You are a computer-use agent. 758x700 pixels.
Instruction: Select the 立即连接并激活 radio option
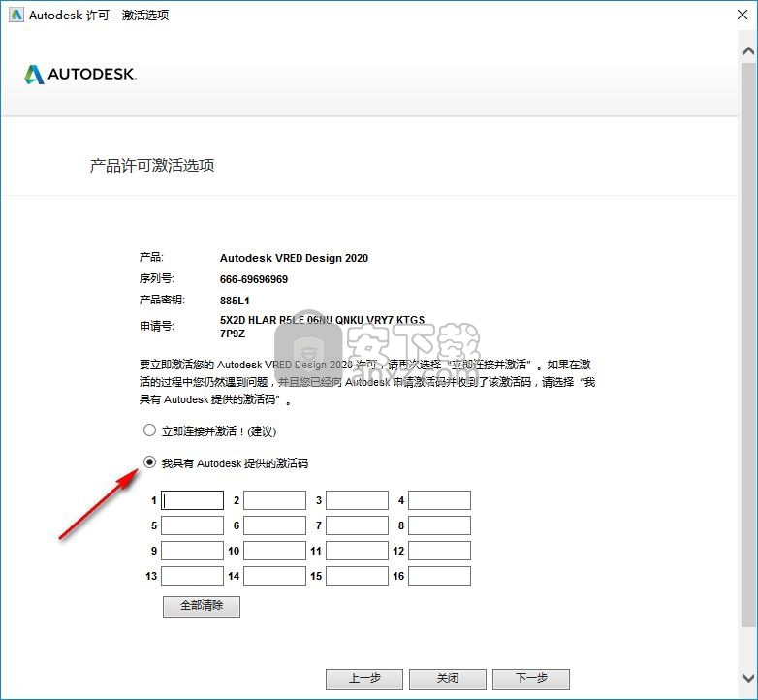click(x=149, y=430)
